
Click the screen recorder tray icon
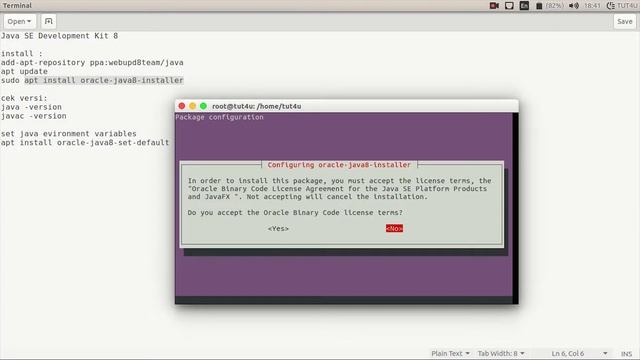point(494,6)
